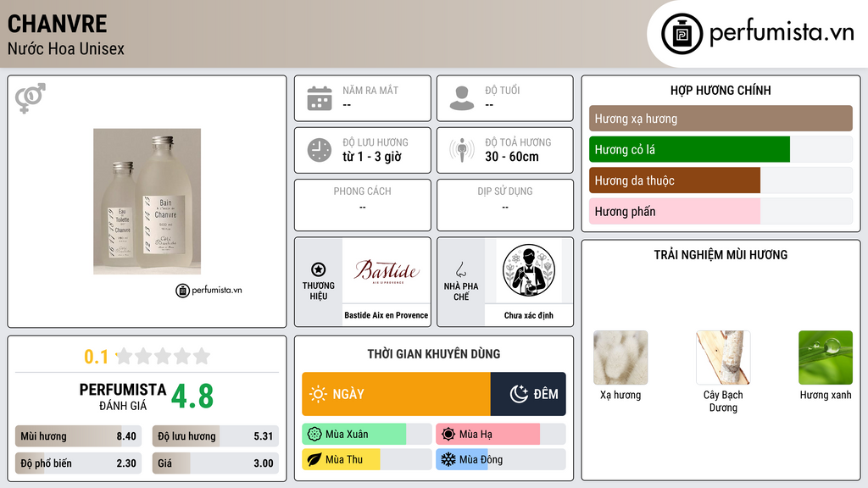
Task: Click the leaf icon beside Mùa Thu
Action: click(314, 459)
